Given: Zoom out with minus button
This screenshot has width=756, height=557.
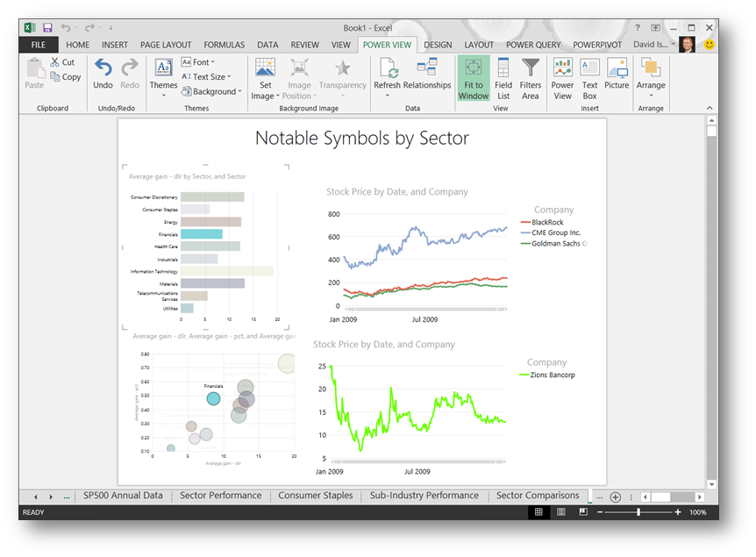Looking at the screenshot, I should [x=600, y=512].
